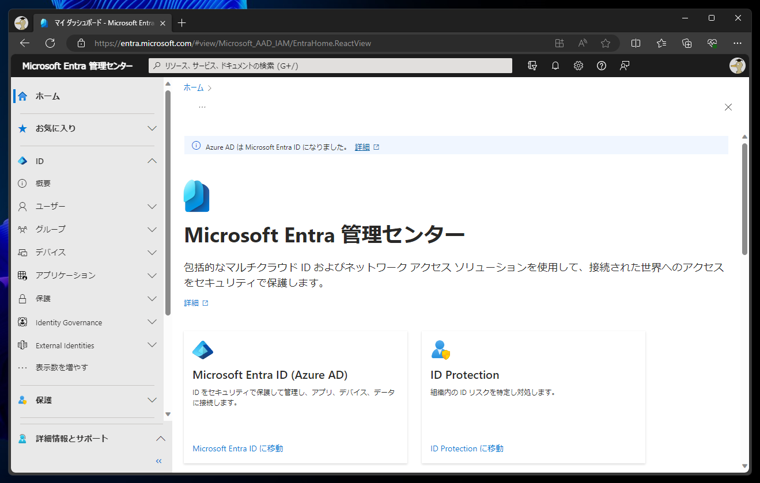760x483 pixels.
Task: Click 表示数を増やす to show more
Action: coord(62,368)
